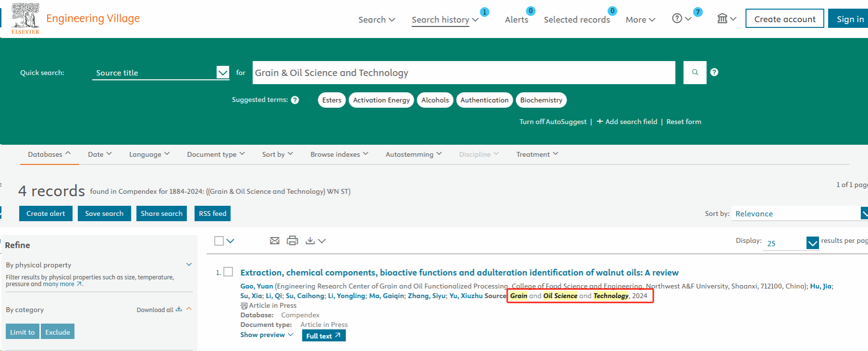868x351 pixels.
Task: Open the help question mark menu
Action: tap(681, 19)
